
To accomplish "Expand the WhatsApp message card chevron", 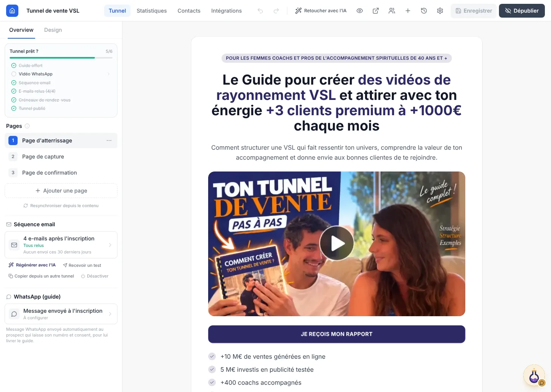I will [x=110, y=314].
